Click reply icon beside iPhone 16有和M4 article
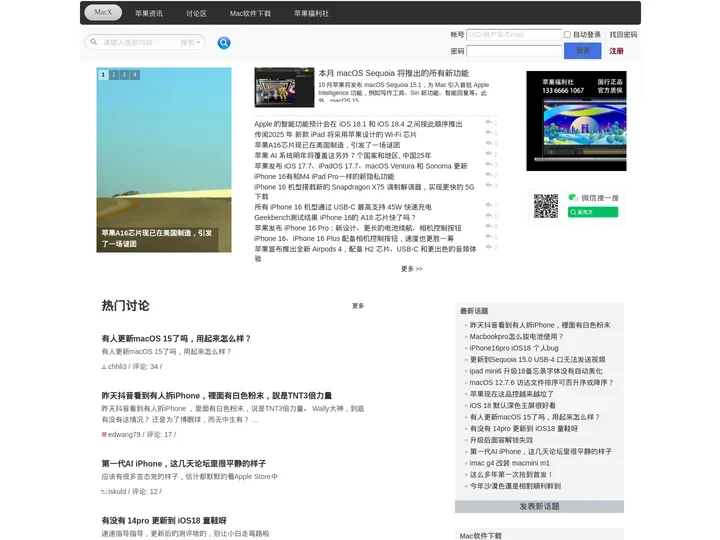 click(x=489, y=175)
